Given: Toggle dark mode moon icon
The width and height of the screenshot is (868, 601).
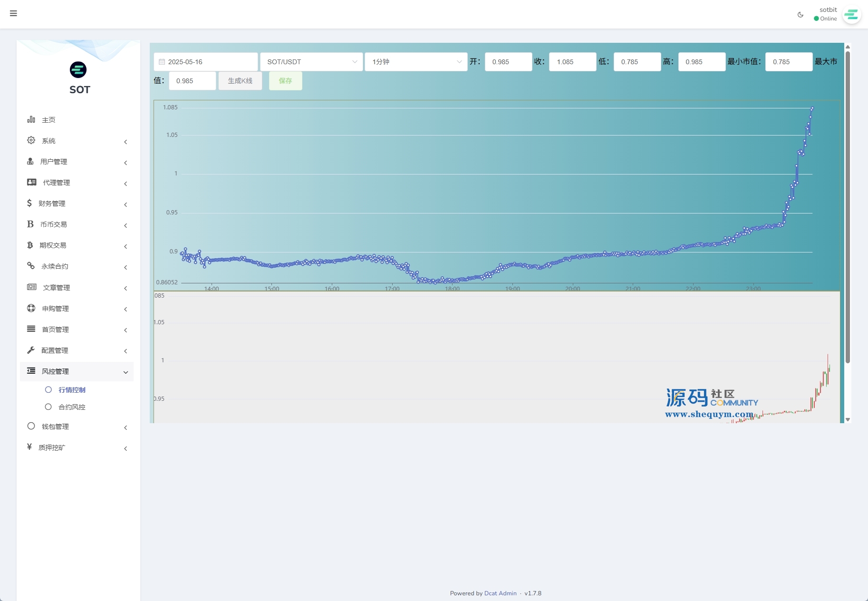Looking at the screenshot, I should [800, 15].
